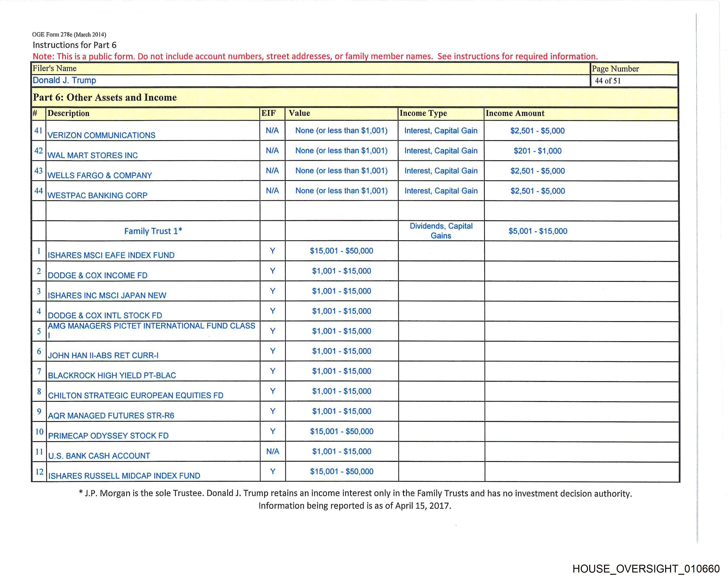Select the ISHARES MSCI EAFE INDEX FUND row
Screen dimensions: 728x578
point(111,255)
